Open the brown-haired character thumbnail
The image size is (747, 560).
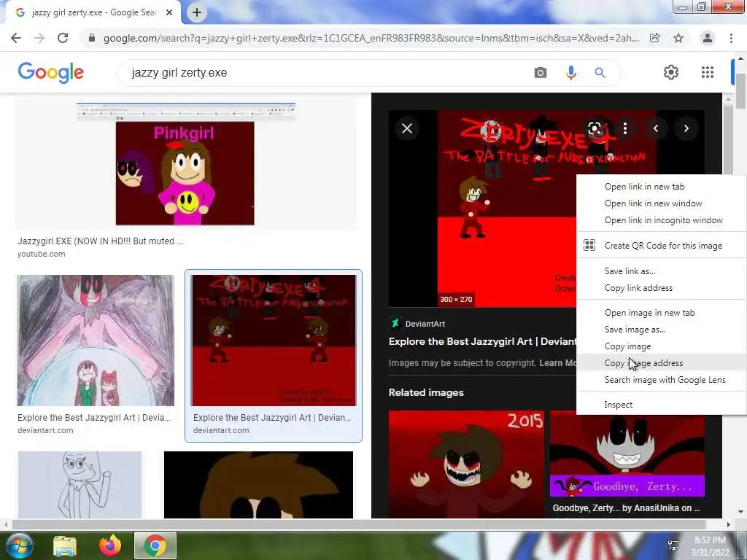tap(258, 485)
